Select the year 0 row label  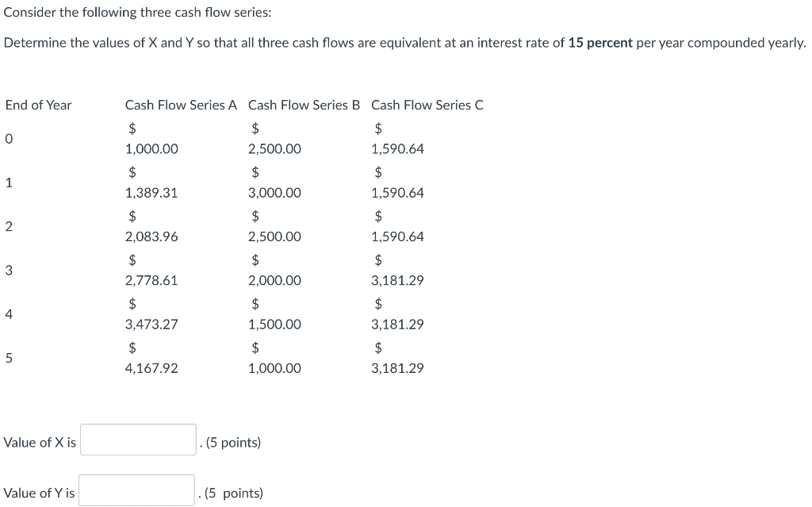tap(7, 139)
